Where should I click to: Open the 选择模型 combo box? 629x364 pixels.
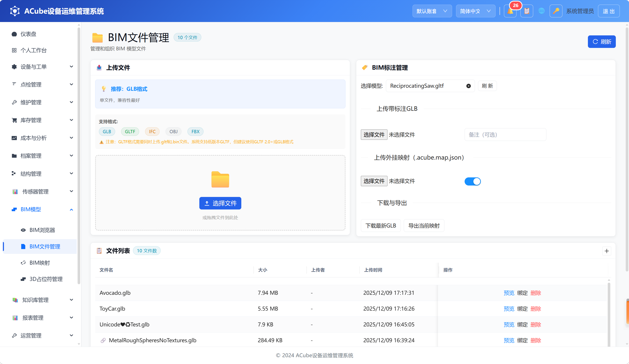pyautogui.click(x=430, y=86)
